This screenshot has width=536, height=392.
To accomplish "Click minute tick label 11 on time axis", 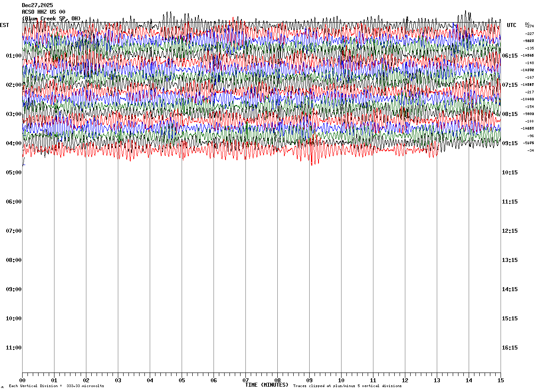I will click(373, 380).
